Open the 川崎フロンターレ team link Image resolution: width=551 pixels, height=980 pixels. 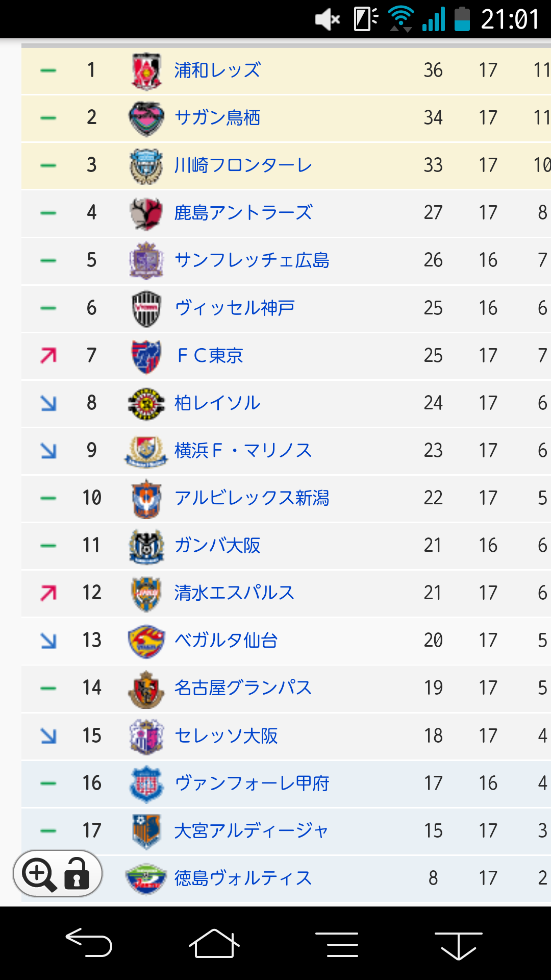tap(243, 165)
